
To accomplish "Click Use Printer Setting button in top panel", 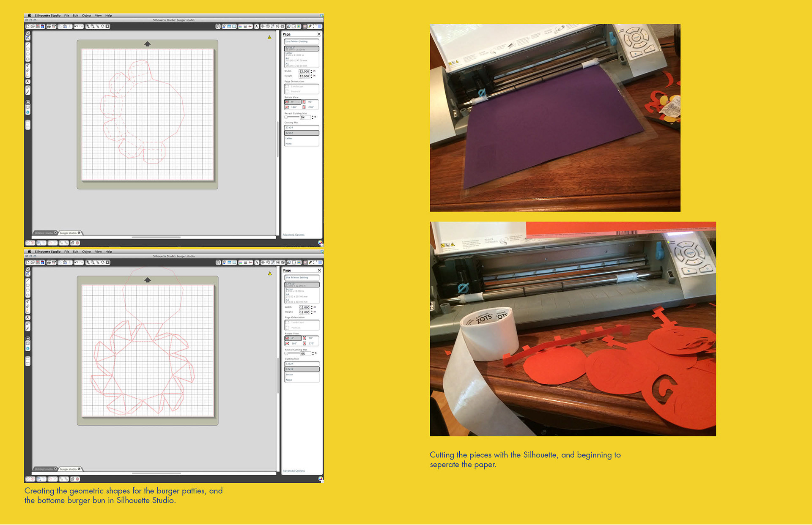I will pyautogui.click(x=301, y=41).
